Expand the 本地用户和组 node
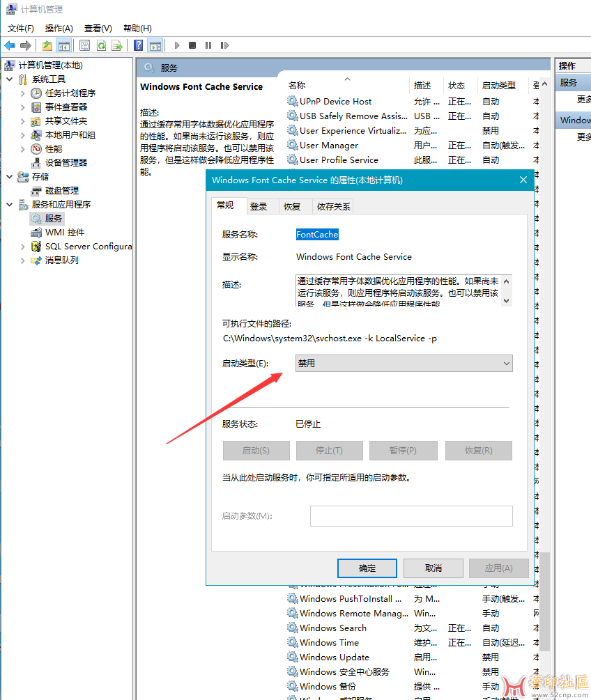Image resolution: width=591 pixels, height=700 pixels. (22, 135)
